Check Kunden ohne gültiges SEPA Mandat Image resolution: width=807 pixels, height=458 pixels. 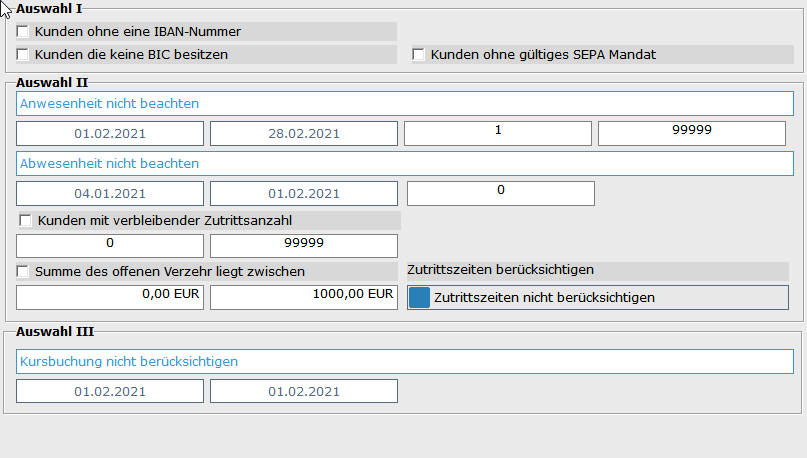tap(418, 55)
